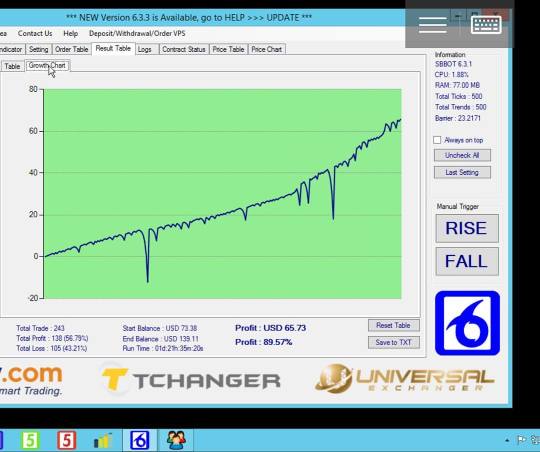This screenshot has width=540, height=452.
Task: Click the Total Profit : 138 text
Action: (x=52, y=338)
